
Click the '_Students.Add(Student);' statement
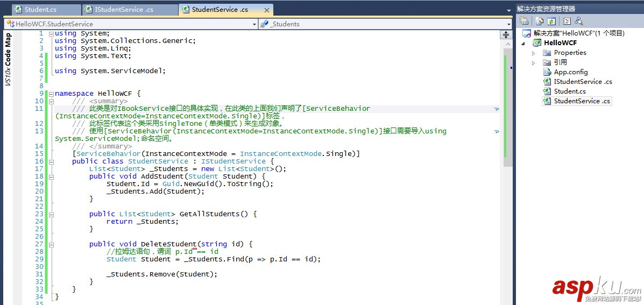[x=155, y=191]
